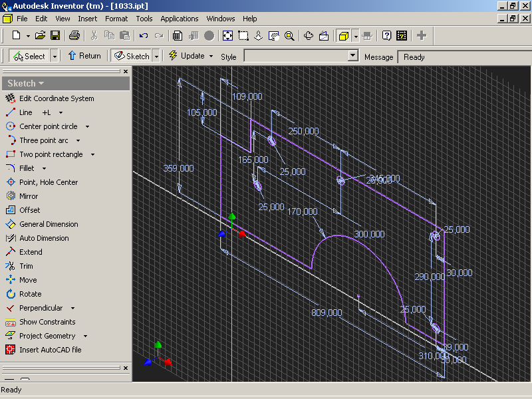532x399 pixels.
Task: Click Show Constraints tool
Action: pos(41,322)
